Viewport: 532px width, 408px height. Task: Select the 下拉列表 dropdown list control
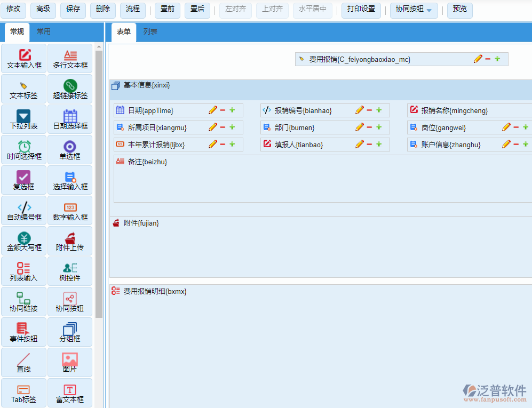pyautogui.click(x=24, y=119)
